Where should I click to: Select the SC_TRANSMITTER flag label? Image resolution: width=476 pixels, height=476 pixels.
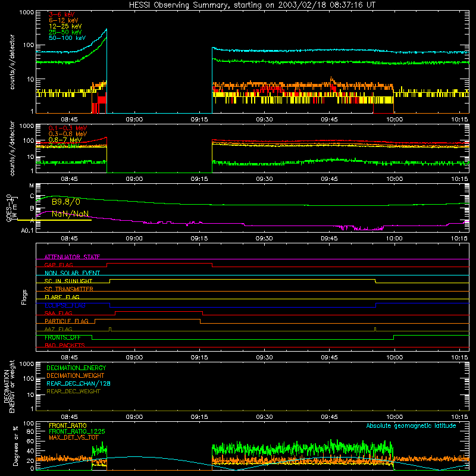69,289
